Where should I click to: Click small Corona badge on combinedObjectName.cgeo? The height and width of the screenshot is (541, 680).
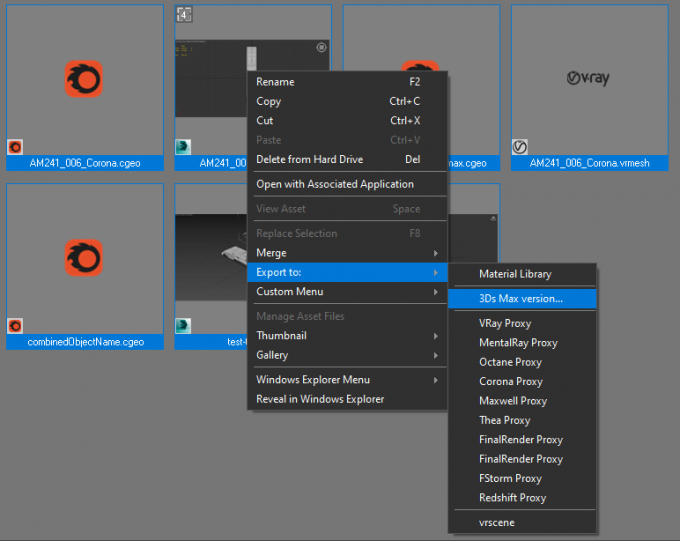click(15, 326)
